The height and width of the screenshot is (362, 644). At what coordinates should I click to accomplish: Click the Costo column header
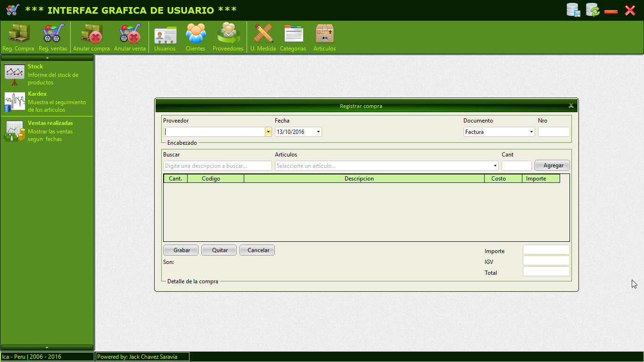504,179
